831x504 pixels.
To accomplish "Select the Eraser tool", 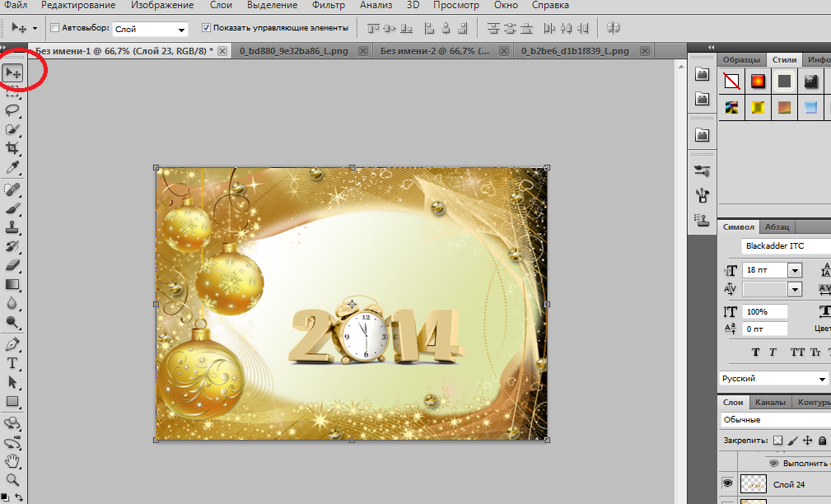I will tap(12, 265).
